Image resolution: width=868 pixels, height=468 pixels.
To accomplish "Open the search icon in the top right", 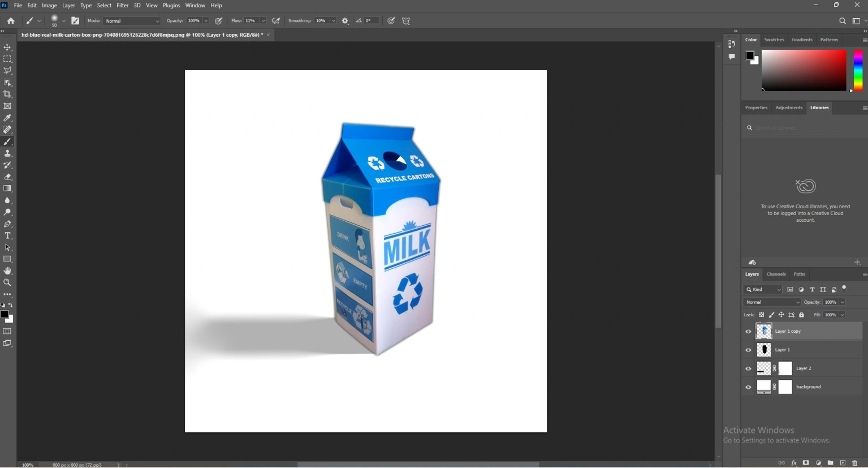I will click(x=843, y=21).
